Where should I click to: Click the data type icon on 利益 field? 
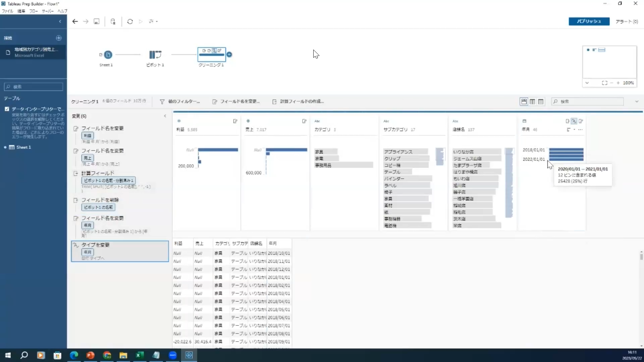pyautogui.click(x=179, y=121)
